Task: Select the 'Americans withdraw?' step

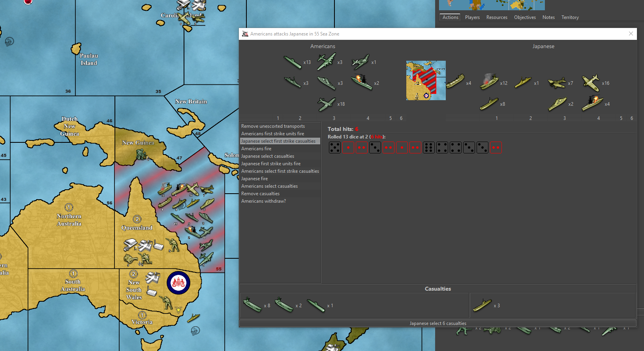Action: (x=280, y=201)
